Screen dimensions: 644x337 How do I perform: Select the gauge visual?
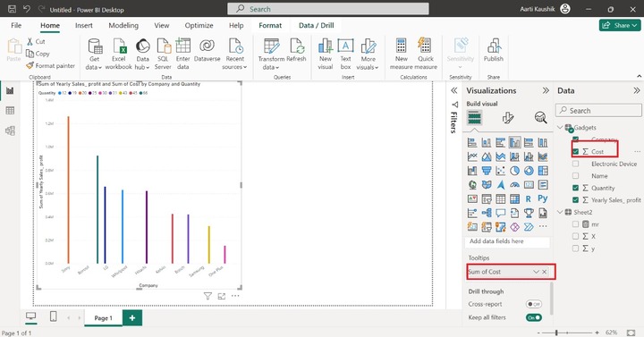(x=514, y=185)
